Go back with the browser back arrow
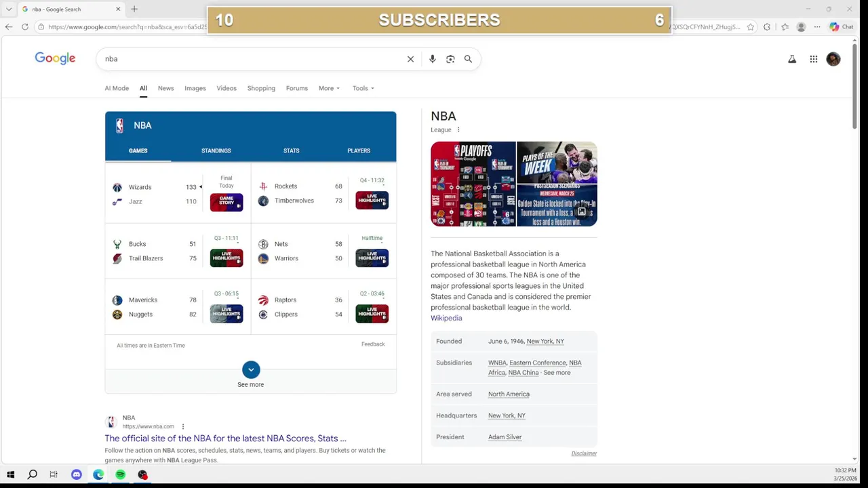The width and height of the screenshot is (868, 488). point(8,27)
